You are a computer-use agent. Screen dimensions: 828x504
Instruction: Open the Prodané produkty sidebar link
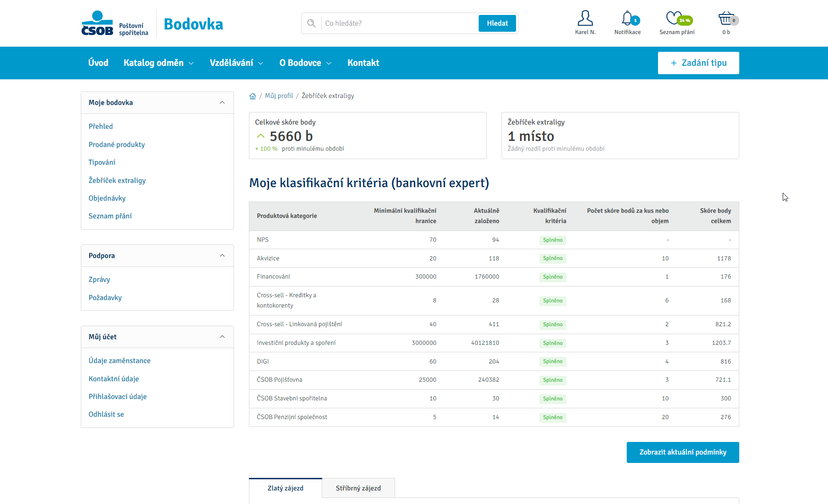click(117, 145)
